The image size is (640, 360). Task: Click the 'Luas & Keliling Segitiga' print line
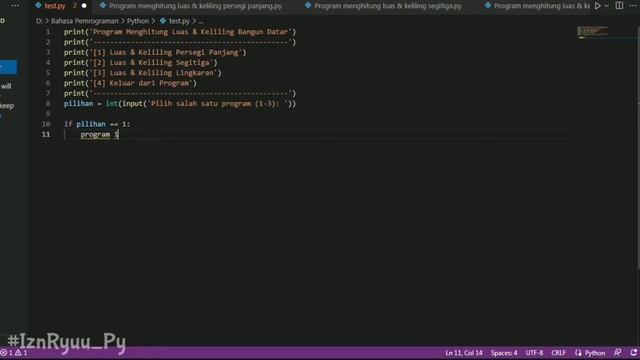point(140,63)
